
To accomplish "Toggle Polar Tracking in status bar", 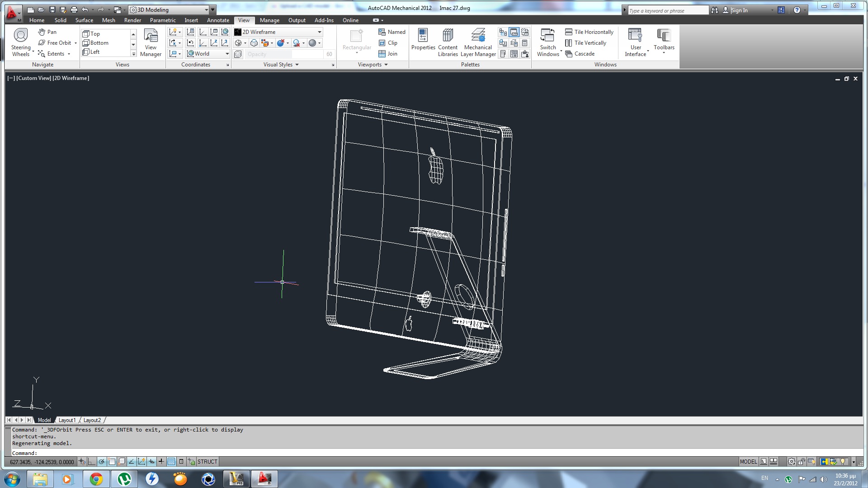I will 102,462.
